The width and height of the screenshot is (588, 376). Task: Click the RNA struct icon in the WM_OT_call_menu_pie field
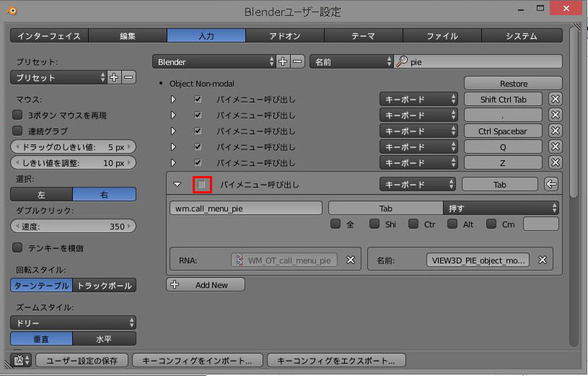[x=239, y=260]
